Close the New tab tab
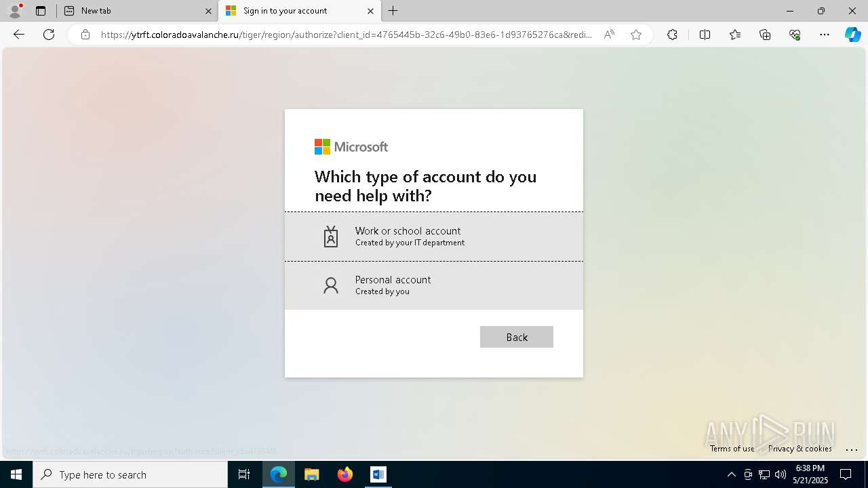 pos(208,11)
